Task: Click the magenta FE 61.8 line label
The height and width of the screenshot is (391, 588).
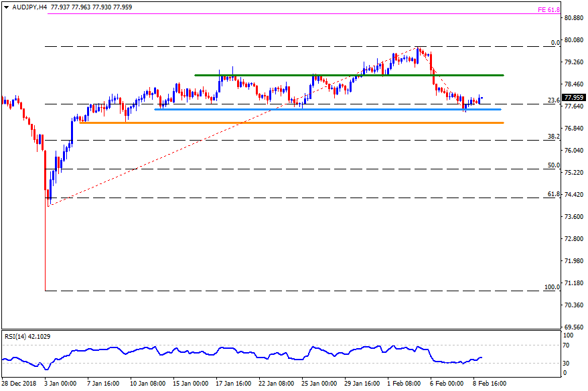Action: 548,10
